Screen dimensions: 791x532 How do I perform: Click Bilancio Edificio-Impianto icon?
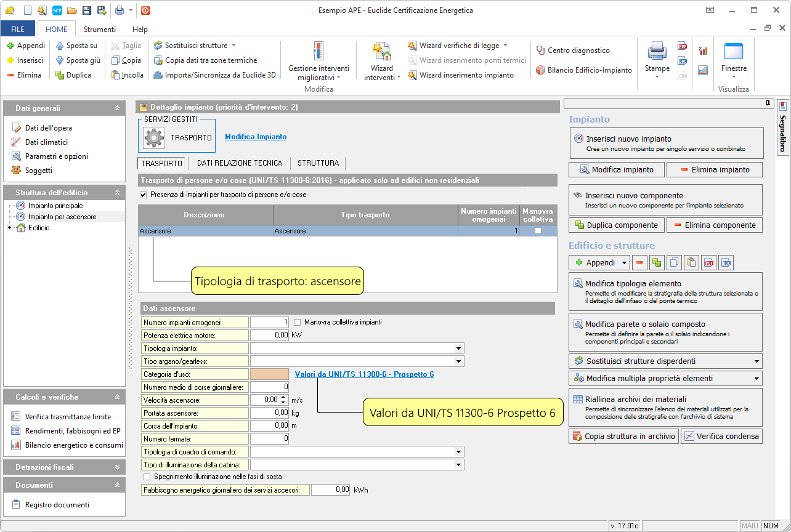point(583,70)
